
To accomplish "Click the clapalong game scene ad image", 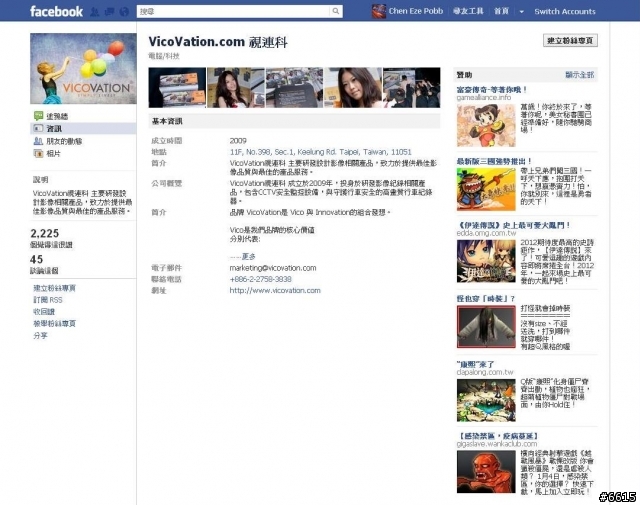I will [x=486, y=400].
